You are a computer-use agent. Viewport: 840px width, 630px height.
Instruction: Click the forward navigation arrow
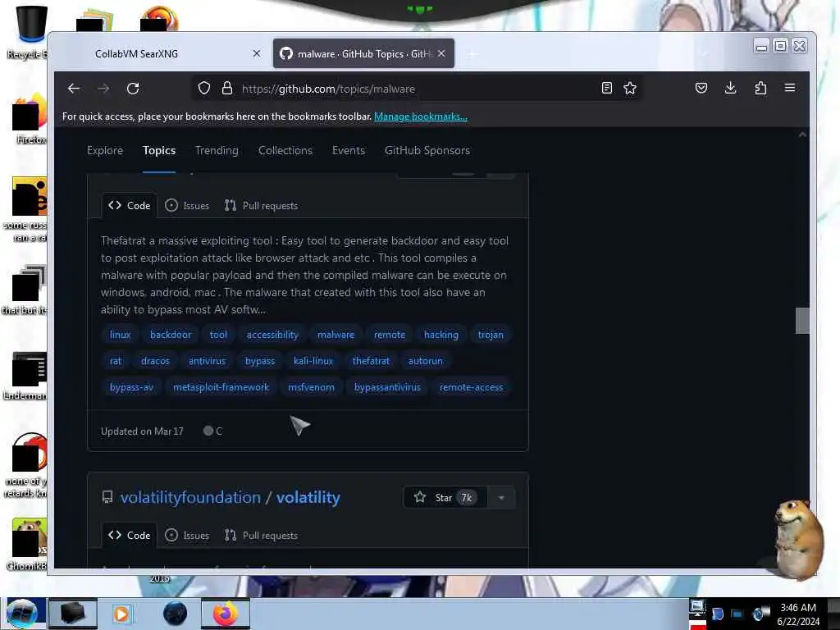coord(103,89)
